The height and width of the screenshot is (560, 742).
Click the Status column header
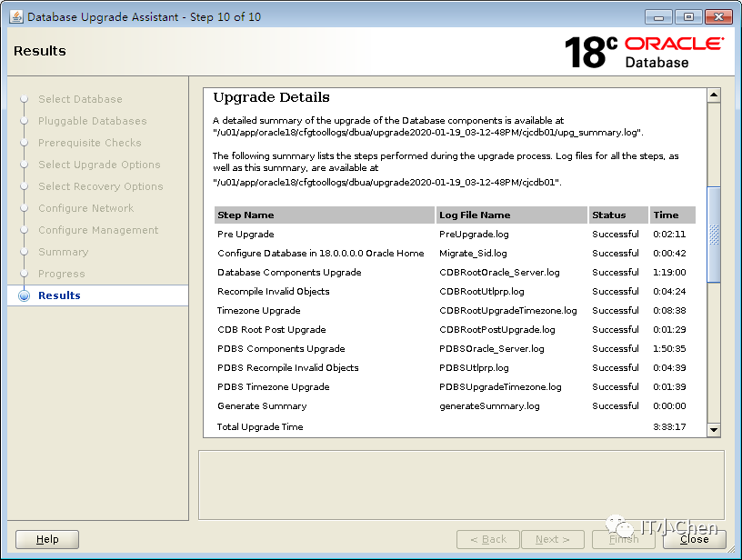pos(619,215)
